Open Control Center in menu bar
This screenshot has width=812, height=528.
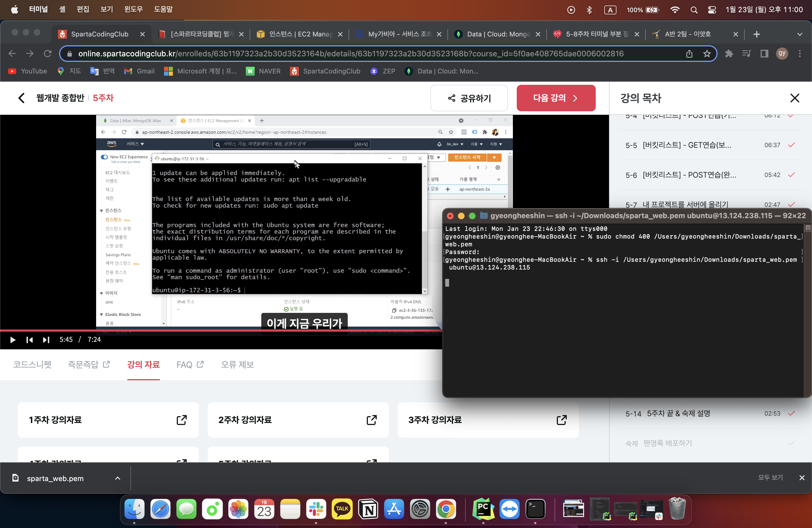(x=712, y=10)
